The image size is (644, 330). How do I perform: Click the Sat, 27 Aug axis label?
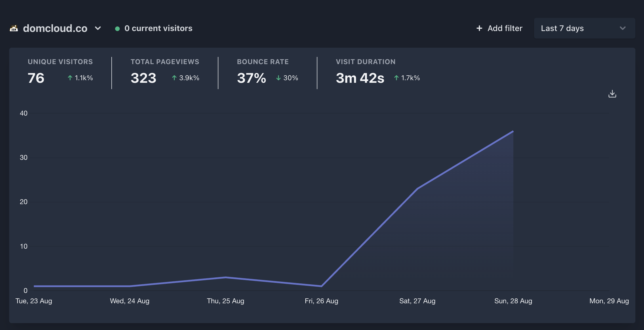pos(417,301)
